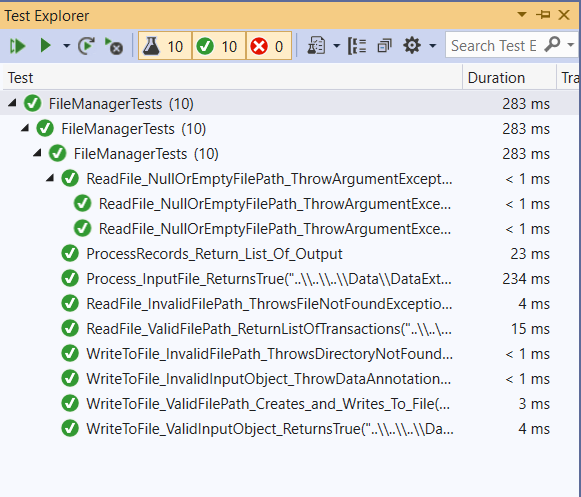Run failed tests icon

click(x=114, y=46)
